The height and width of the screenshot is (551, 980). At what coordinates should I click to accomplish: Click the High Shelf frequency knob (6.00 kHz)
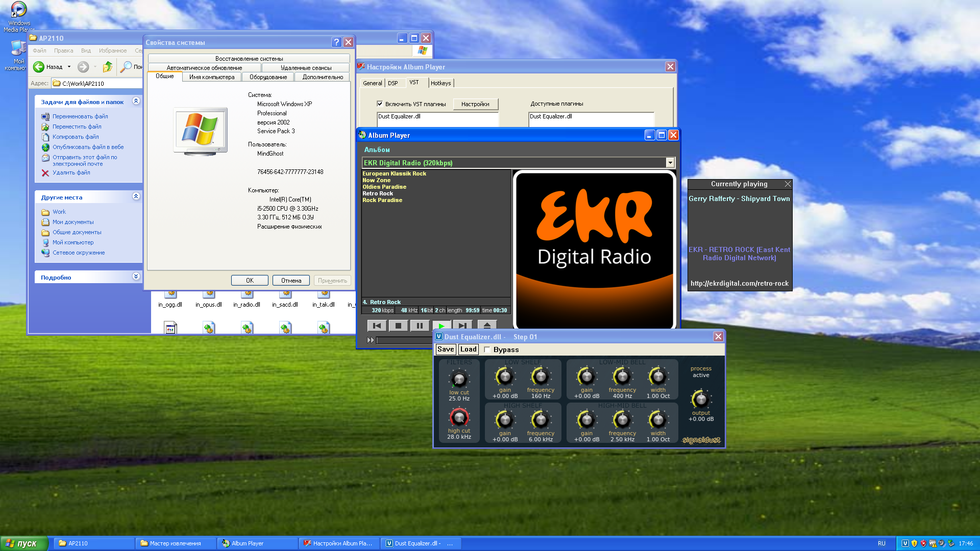pyautogui.click(x=541, y=420)
